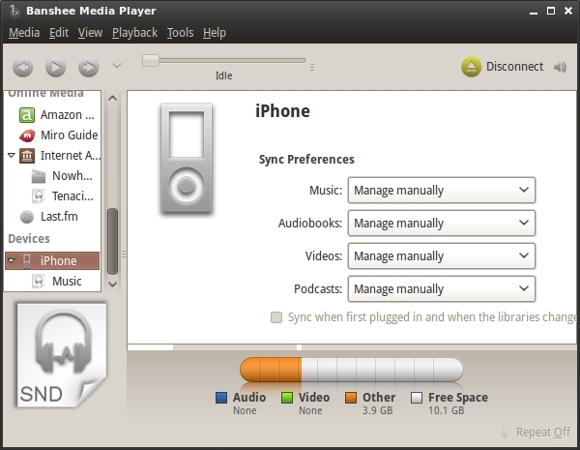
Task: Open Last.fm source in sidebar
Action: (49, 217)
